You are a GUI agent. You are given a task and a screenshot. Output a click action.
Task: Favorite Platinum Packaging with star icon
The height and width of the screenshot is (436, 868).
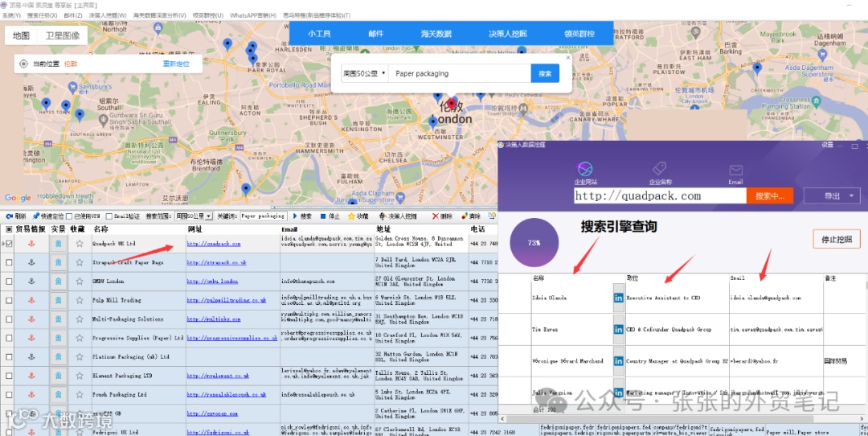pos(80,357)
